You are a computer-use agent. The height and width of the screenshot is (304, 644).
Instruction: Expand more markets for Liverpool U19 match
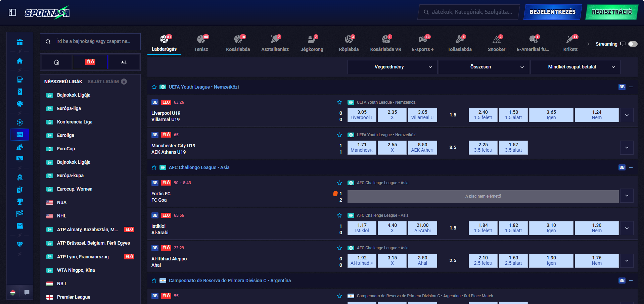point(627,115)
